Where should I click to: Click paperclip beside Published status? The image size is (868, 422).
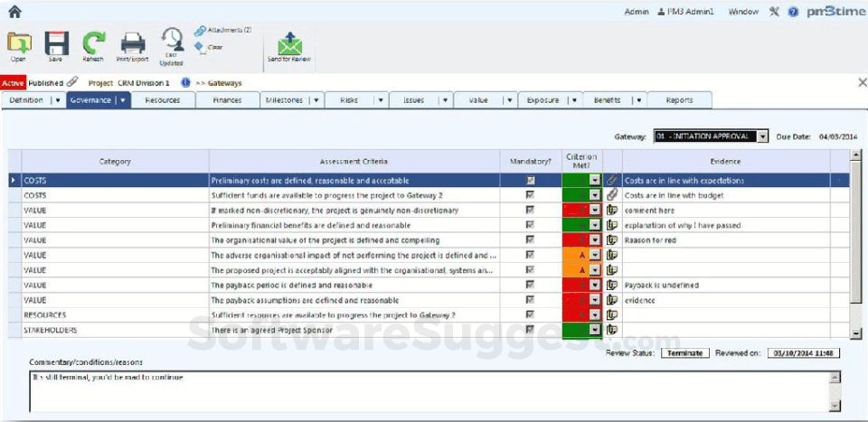click(x=72, y=82)
